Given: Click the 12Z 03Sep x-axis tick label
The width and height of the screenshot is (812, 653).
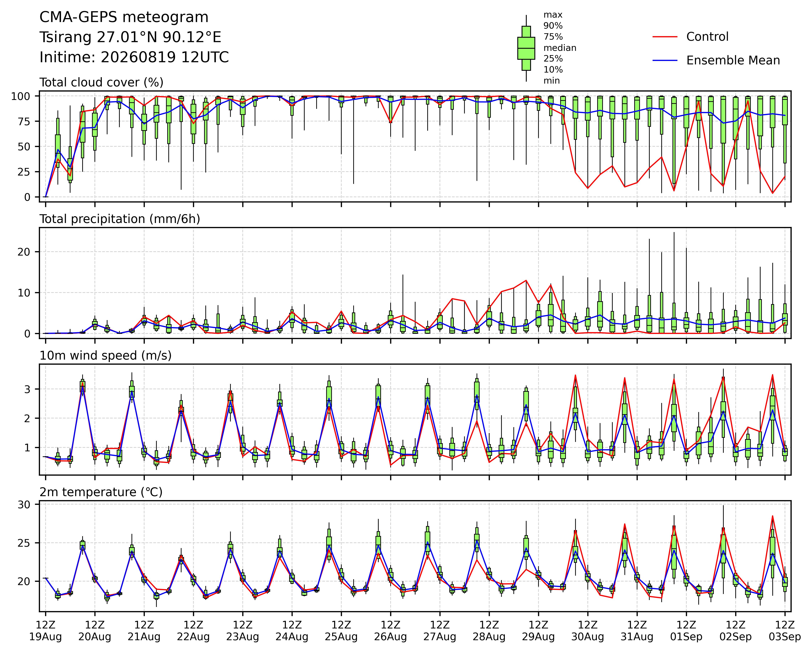Looking at the screenshot, I should [x=785, y=631].
